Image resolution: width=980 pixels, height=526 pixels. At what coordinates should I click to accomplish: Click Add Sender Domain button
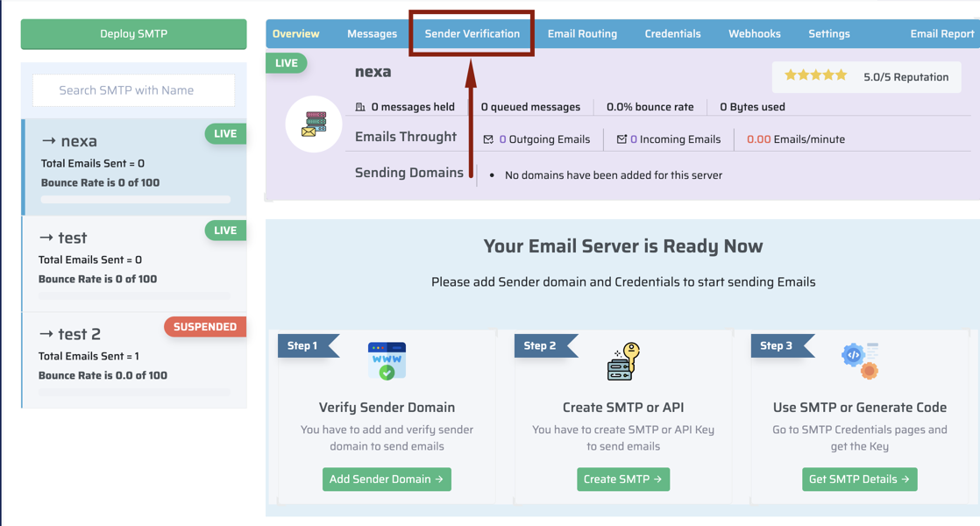click(387, 480)
